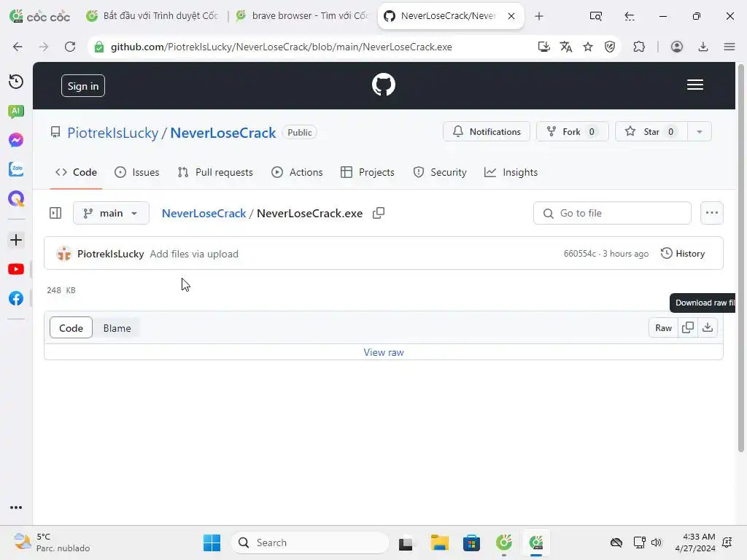The width and height of the screenshot is (747, 560).
Task: Open the browser downloads icon
Action: click(703, 47)
